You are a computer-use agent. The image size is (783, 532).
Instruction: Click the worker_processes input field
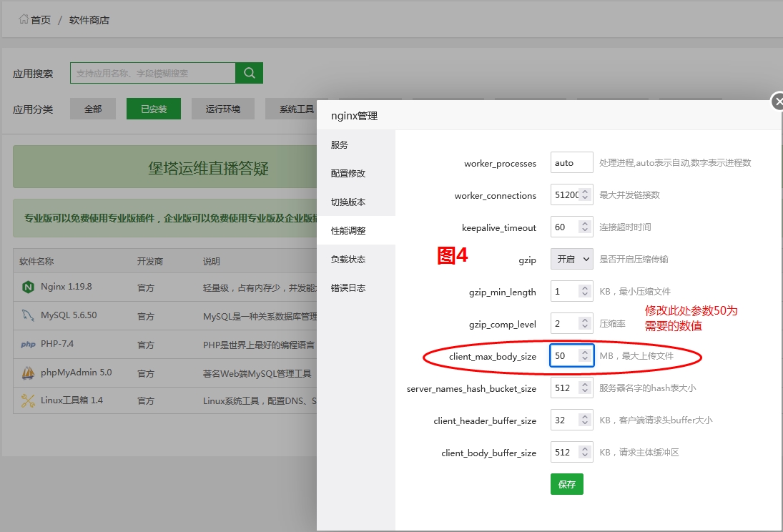(571, 162)
